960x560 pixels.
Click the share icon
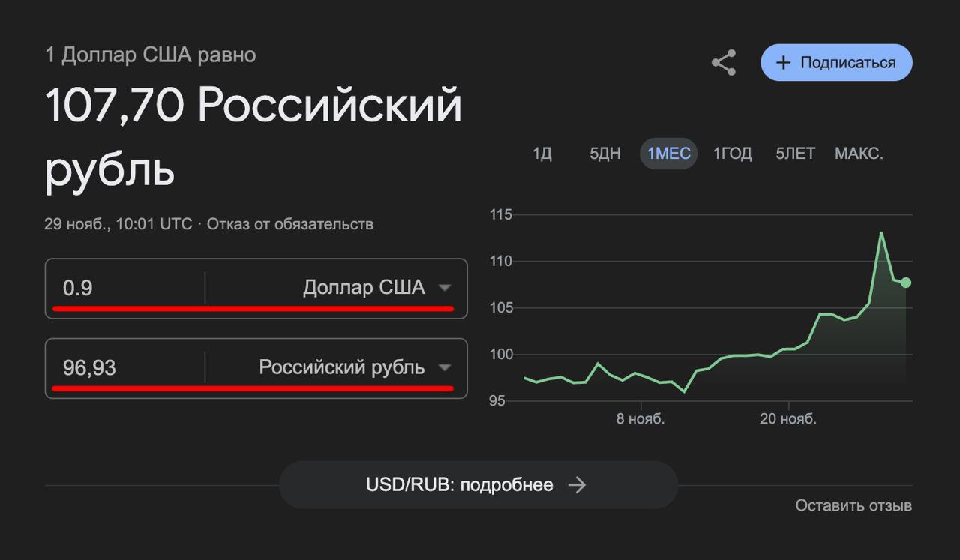pyautogui.click(x=724, y=63)
